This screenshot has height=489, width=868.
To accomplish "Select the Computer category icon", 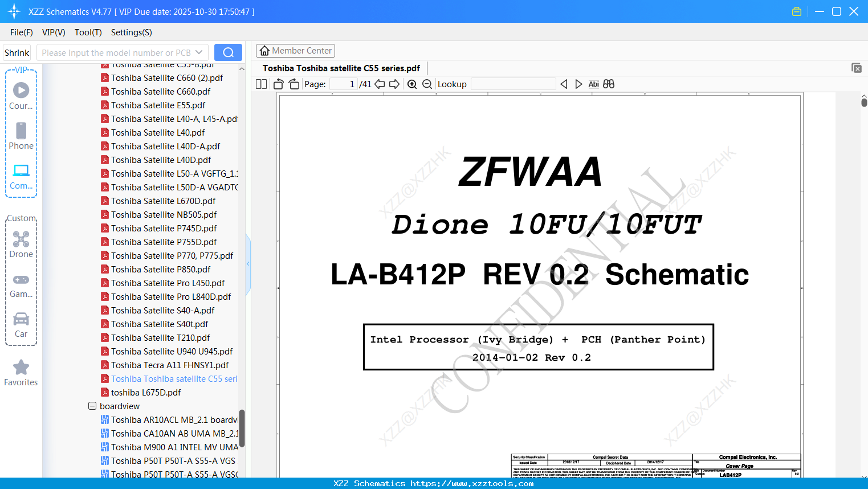I will 21,176.
